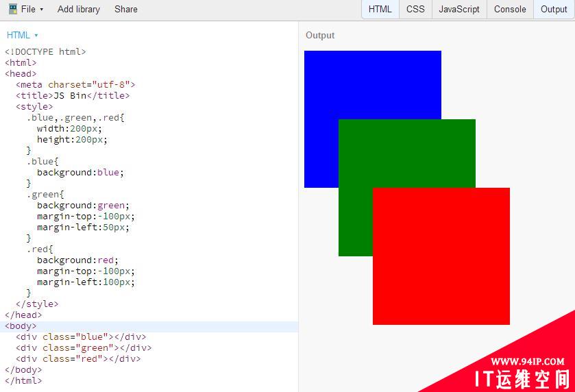
Task: Click the div class="red" line
Action: click(x=78, y=359)
